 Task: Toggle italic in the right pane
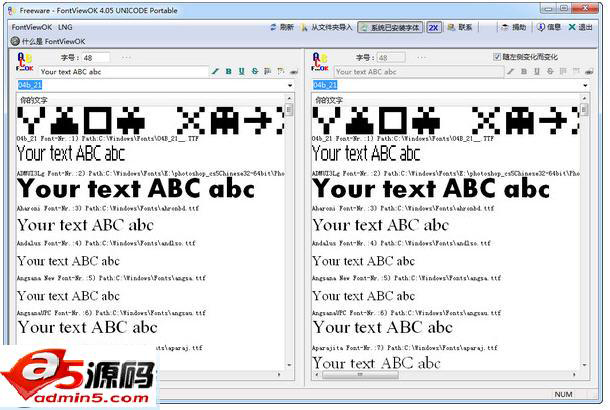(510, 71)
